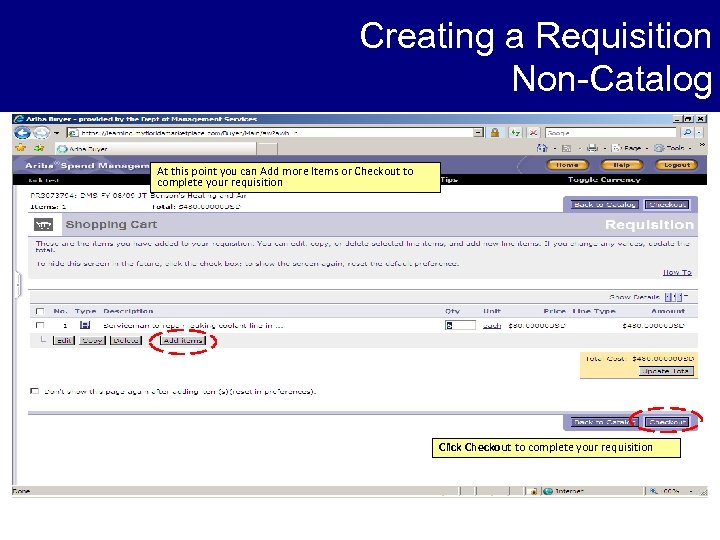The width and height of the screenshot is (720, 540).
Task: Click the Print toolbar icon
Action: [592, 148]
